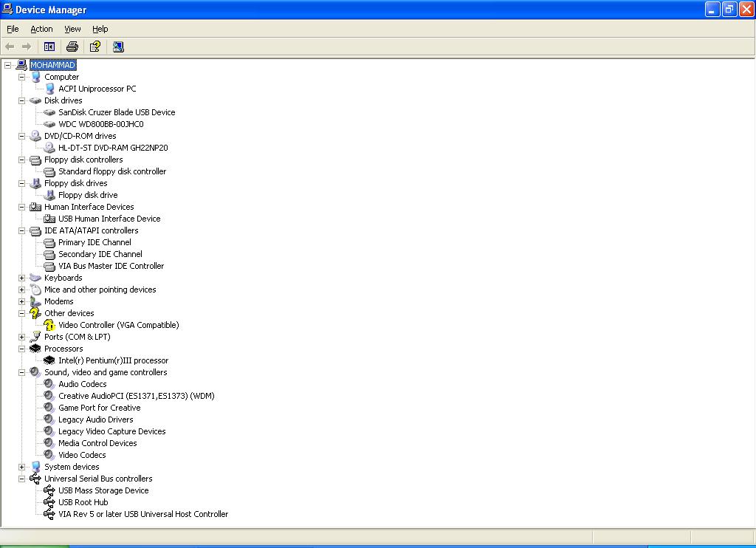The height and width of the screenshot is (548, 756).
Task: Click the Forward arrow toolbar icon
Action: pyautogui.click(x=27, y=47)
